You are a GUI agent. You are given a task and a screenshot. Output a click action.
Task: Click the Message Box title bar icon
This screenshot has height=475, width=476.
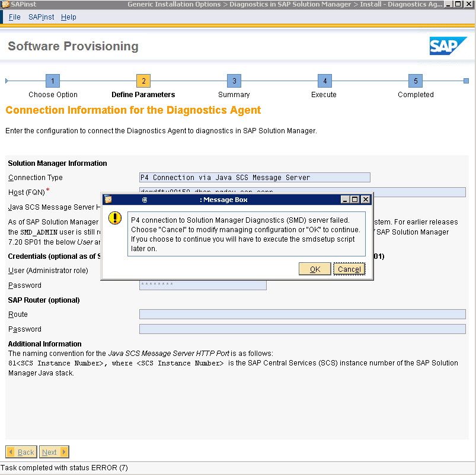click(x=108, y=199)
